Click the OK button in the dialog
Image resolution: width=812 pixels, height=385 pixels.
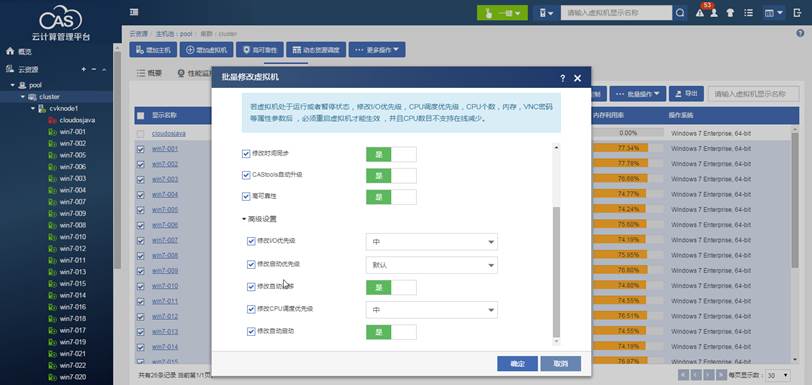(517, 364)
